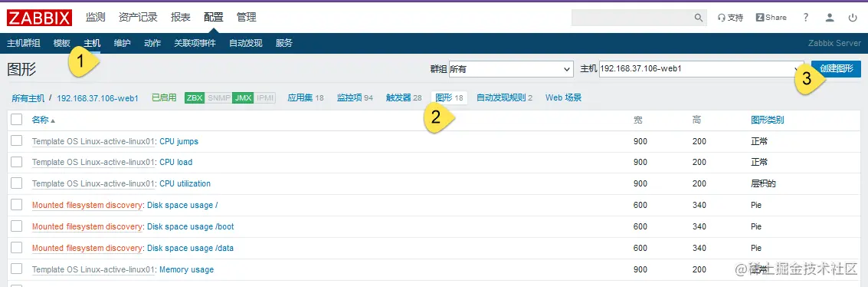Check the CPU utilization row checkbox
This screenshot has height=287, width=868.
tap(17, 183)
